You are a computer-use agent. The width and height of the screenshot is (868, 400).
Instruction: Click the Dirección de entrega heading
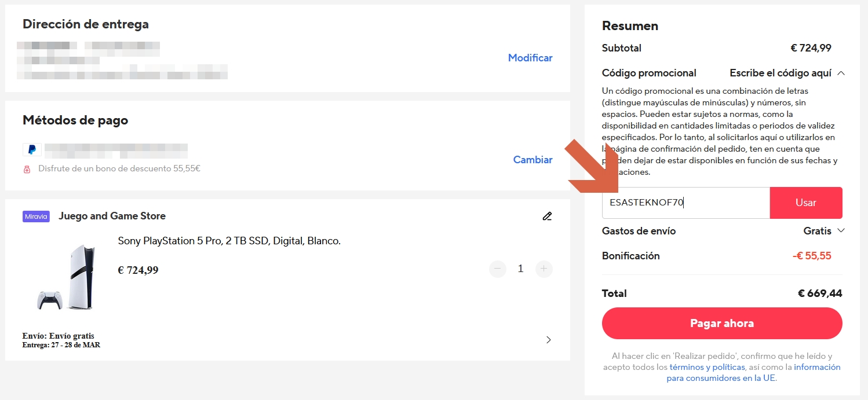tap(86, 24)
